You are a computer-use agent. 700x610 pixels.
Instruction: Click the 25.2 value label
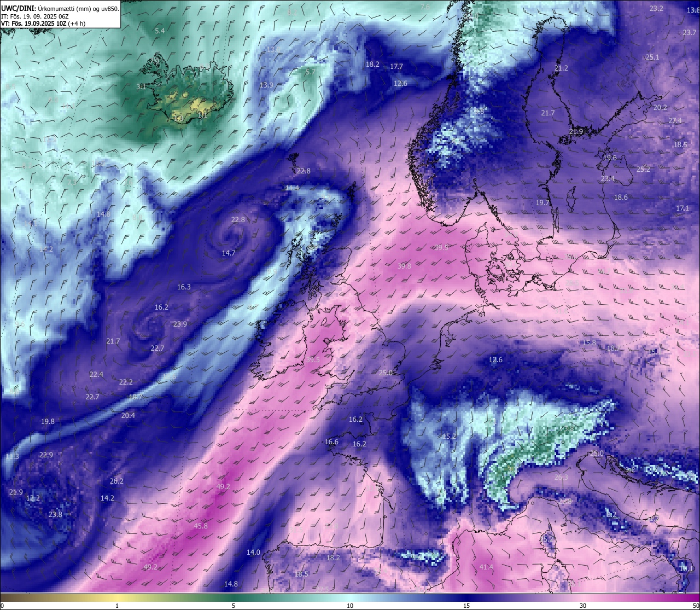coord(643,169)
